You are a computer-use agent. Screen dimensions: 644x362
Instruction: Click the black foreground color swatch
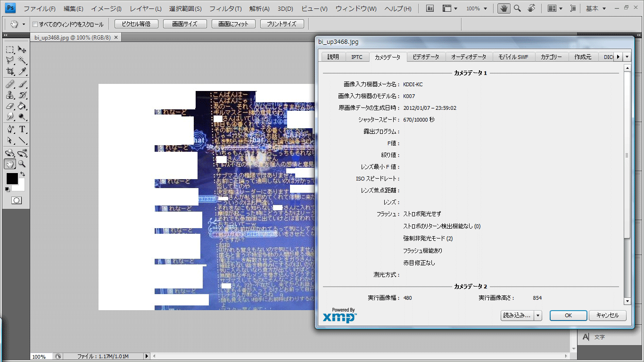tap(12, 179)
